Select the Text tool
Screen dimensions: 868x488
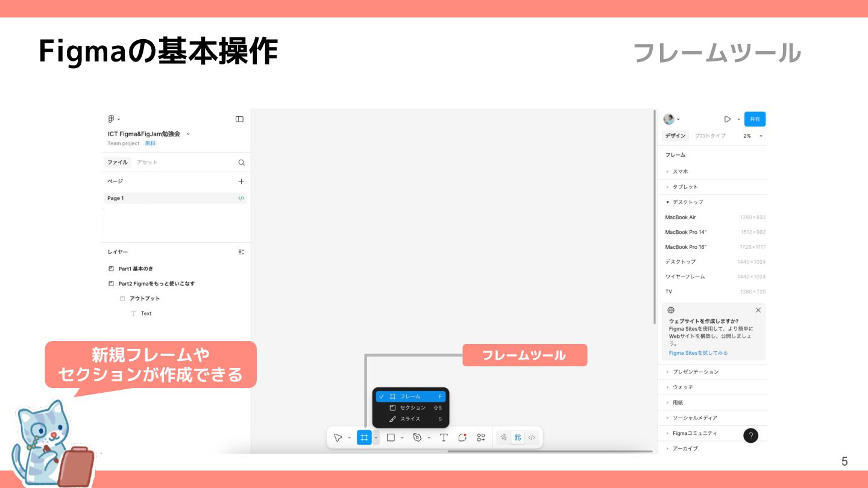click(x=444, y=437)
